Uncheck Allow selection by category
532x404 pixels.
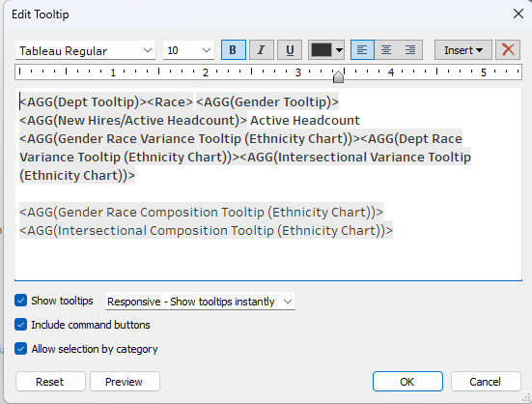(20, 349)
